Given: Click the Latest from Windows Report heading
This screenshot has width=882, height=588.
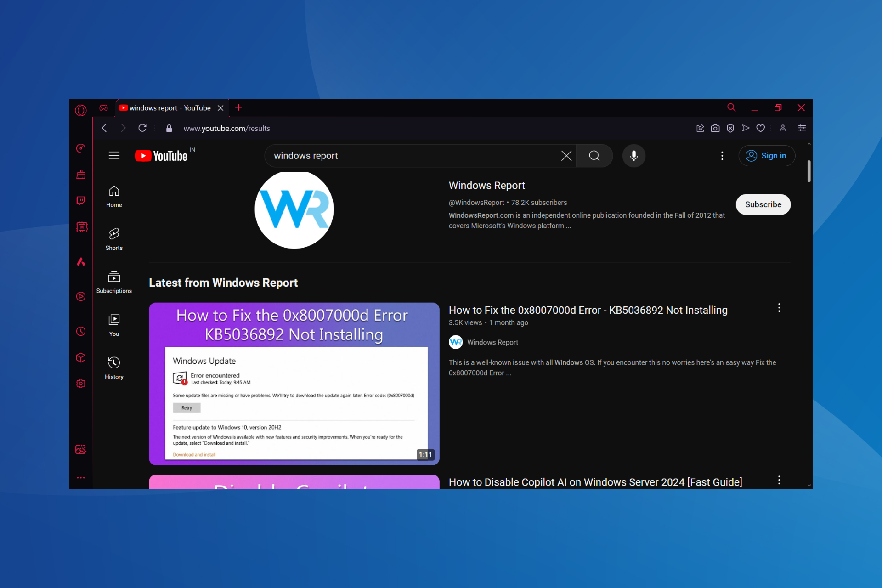Looking at the screenshot, I should tap(223, 283).
